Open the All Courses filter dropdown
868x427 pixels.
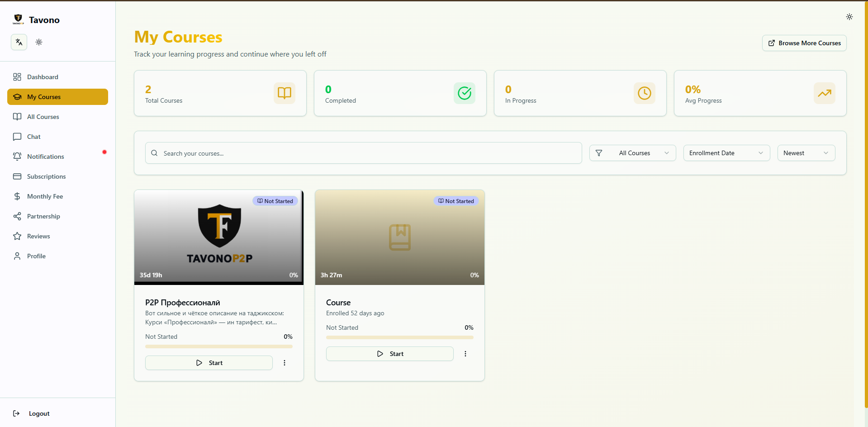633,153
